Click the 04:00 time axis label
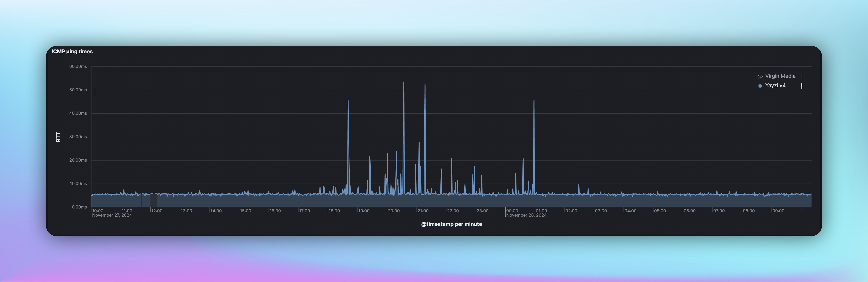Screen dimensions: 868x282 630,211
